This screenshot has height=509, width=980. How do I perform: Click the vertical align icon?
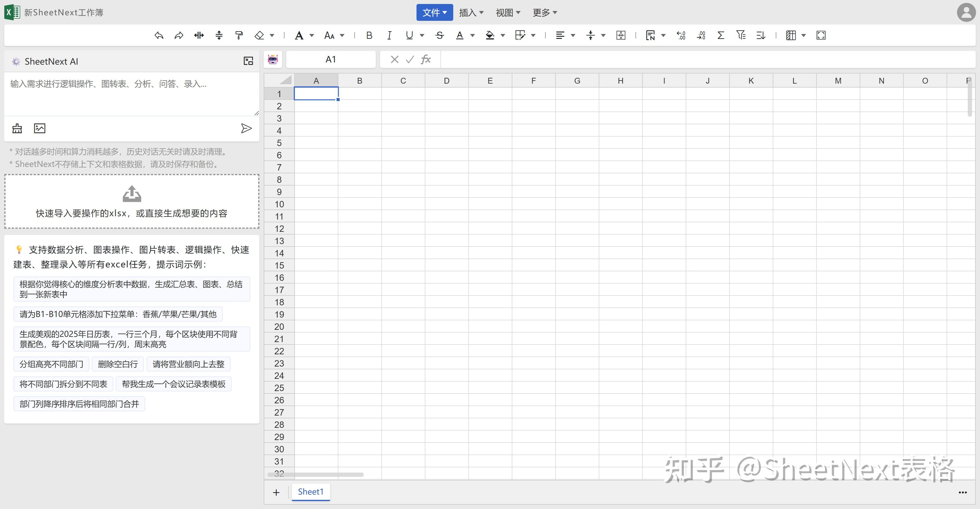coord(590,36)
